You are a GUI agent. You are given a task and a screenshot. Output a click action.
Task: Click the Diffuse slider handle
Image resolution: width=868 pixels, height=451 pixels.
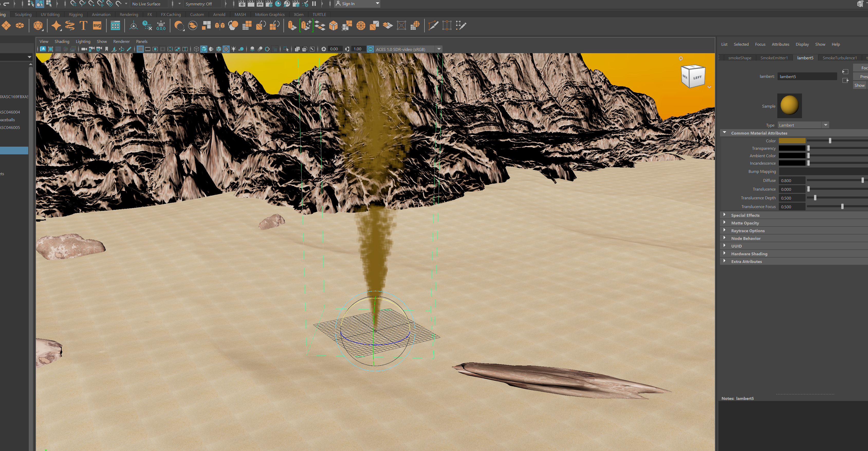tap(862, 180)
